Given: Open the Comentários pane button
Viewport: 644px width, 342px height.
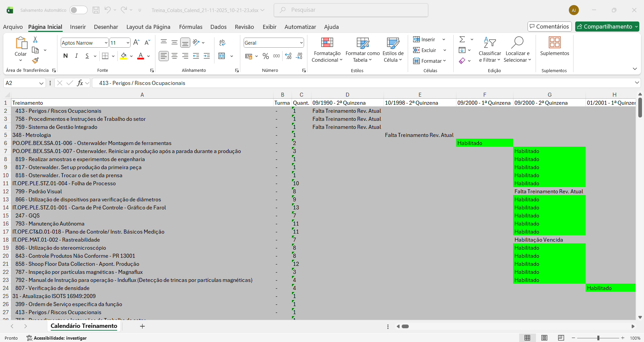Looking at the screenshot, I should [x=549, y=27].
